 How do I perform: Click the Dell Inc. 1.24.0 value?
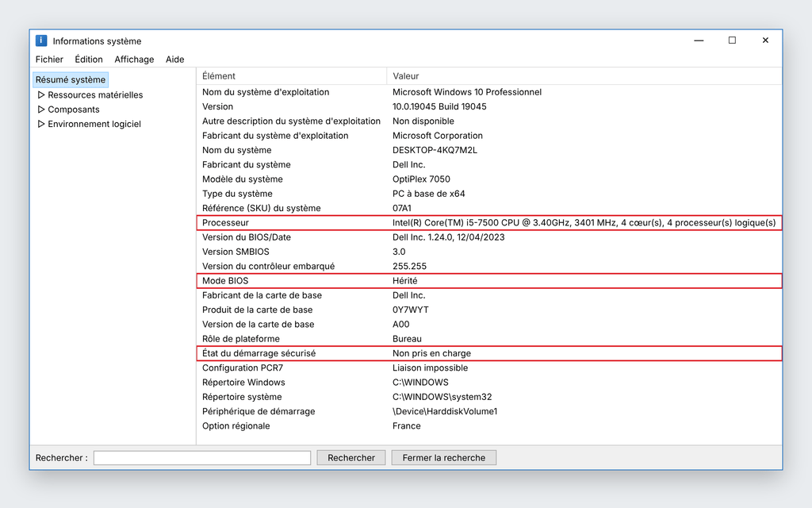pyautogui.click(x=449, y=237)
